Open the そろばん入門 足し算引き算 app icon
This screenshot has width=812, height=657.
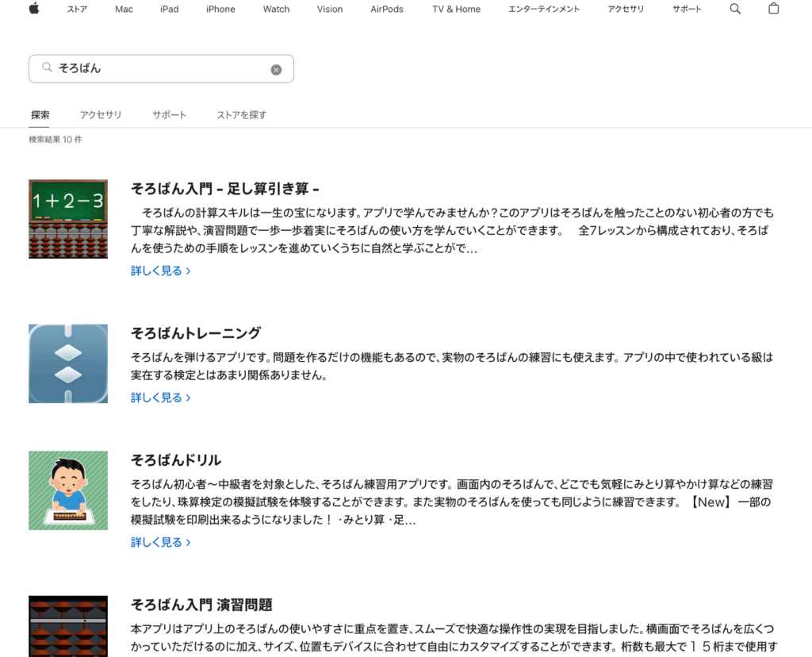(68, 219)
